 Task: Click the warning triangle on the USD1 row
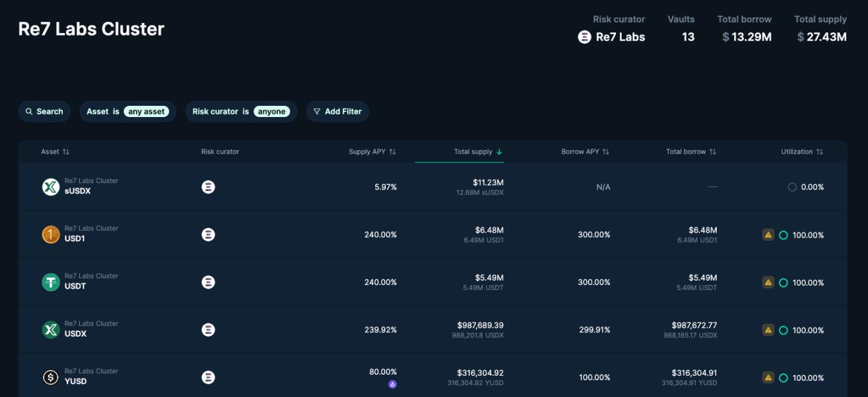point(768,235)
